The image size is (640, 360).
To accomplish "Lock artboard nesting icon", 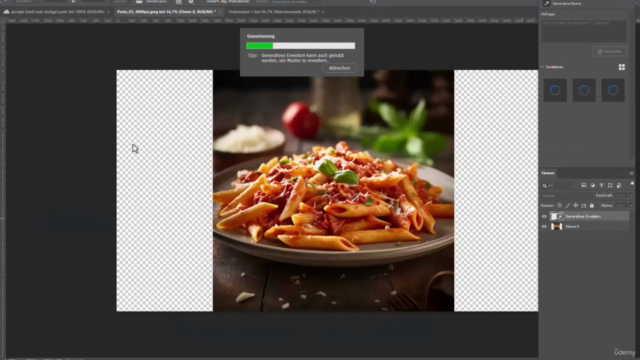I will pyautogui.click(x=584, y=206).
